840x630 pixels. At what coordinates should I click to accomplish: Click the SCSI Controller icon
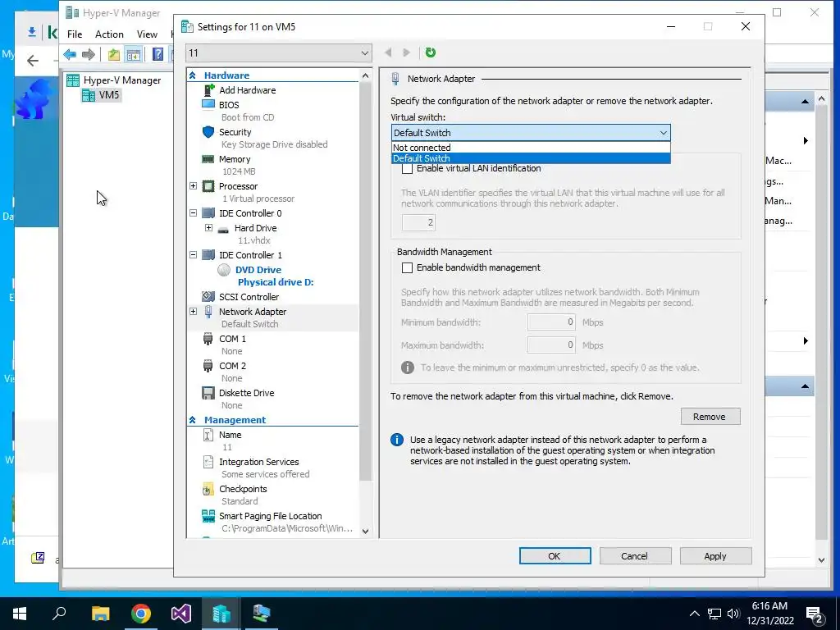pyautogui.click(x=208, y=296)
